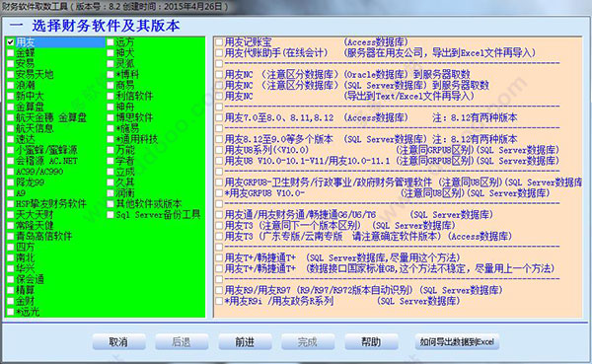Check 用友R9/用友R97 version
592x364 pixels.
tap(219, 290)
